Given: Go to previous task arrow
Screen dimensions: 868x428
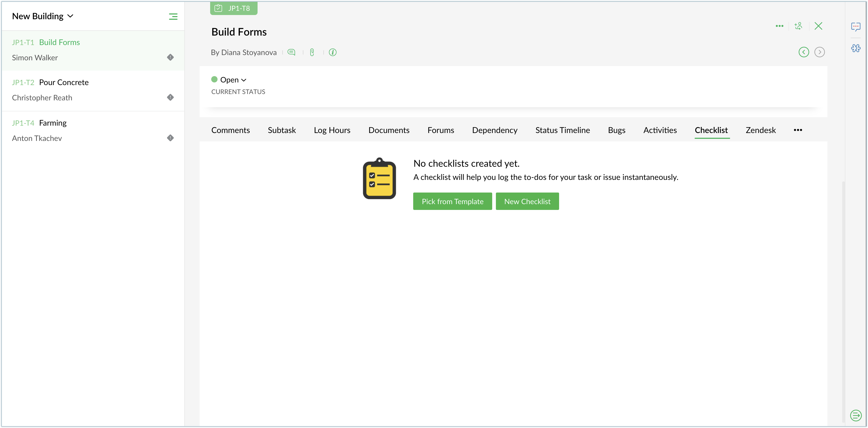Looking at the screenshot, I should [x=804, y=52].
